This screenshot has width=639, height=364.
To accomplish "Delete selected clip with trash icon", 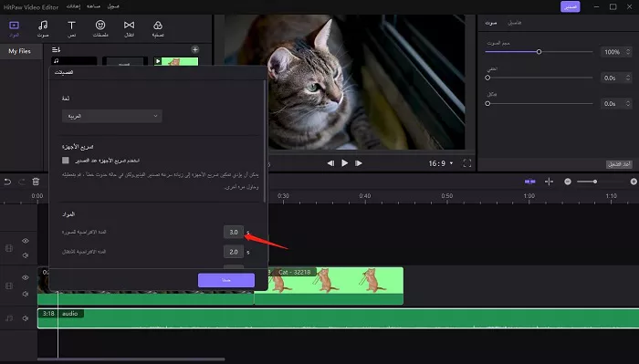I will tap(36, 182).
